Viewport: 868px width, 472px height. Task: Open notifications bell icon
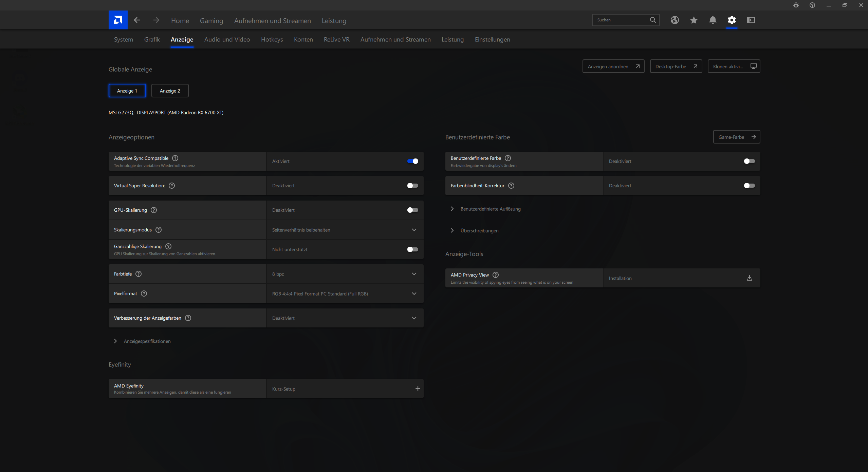point(713,20)
